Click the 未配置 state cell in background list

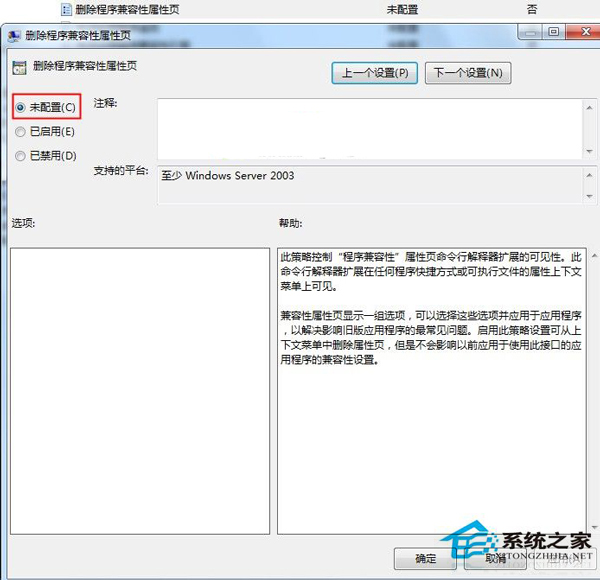coord(402,9)
